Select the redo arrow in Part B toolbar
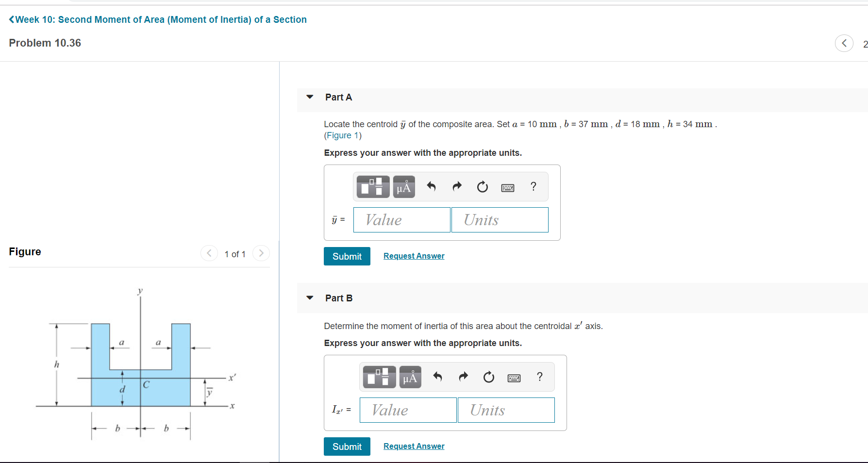The width and height of the screenshot is (868, 463). coord(463,377)
